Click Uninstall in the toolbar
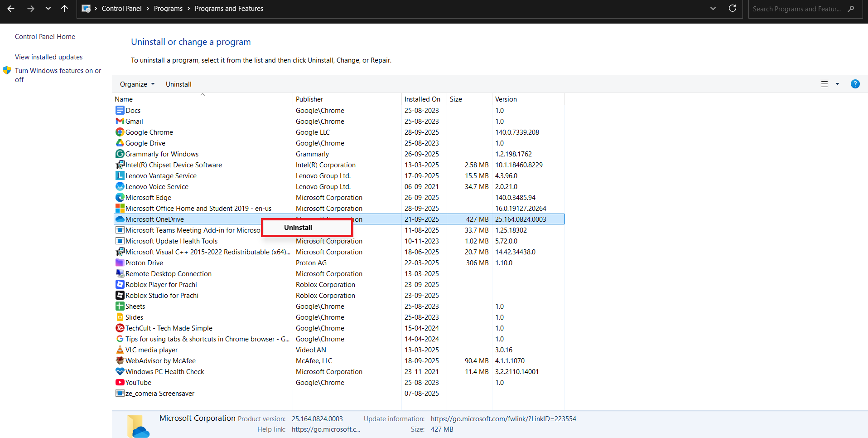868x438 pixels. pos(178,84)
